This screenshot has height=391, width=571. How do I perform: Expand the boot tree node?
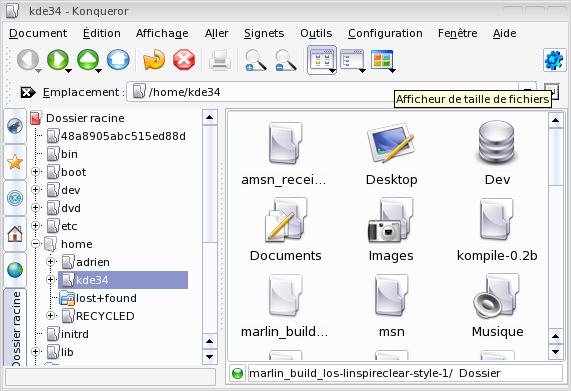tap(35, 172)
